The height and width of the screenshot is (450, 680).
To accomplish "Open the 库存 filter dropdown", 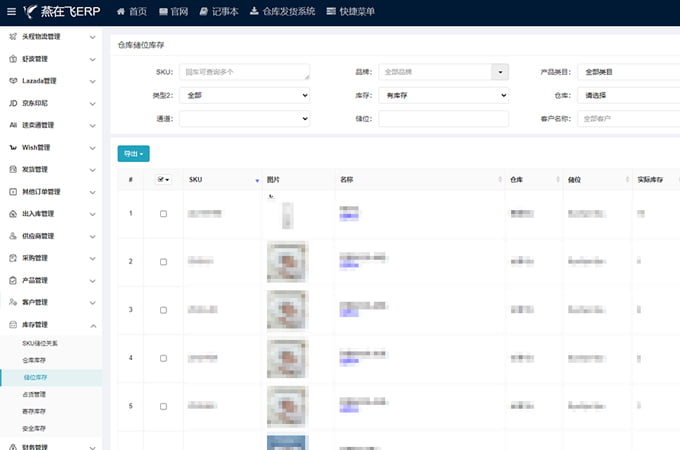I will click(443, 95).
